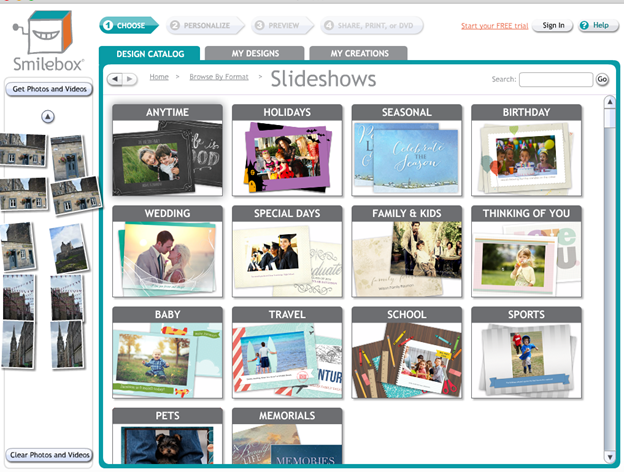Click the Sign In button
This screenshot has height=472, width=624.
click(552, 25)
